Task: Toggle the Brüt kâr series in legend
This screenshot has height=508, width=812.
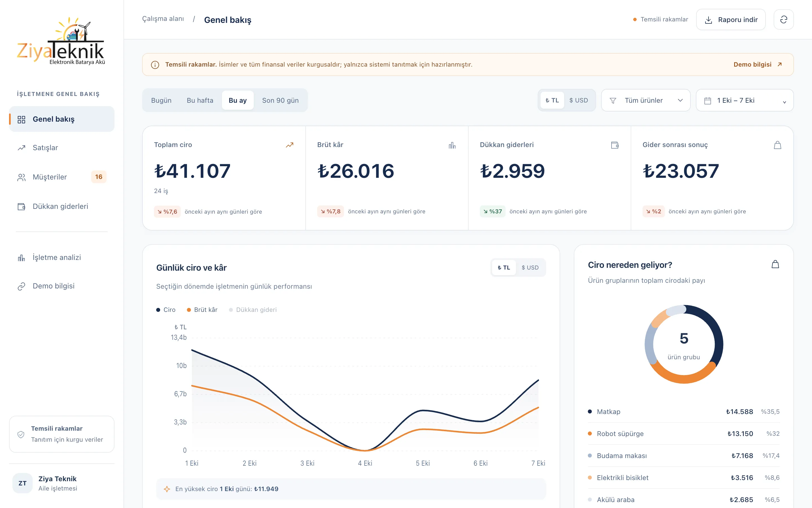Action: coord(202,310)
